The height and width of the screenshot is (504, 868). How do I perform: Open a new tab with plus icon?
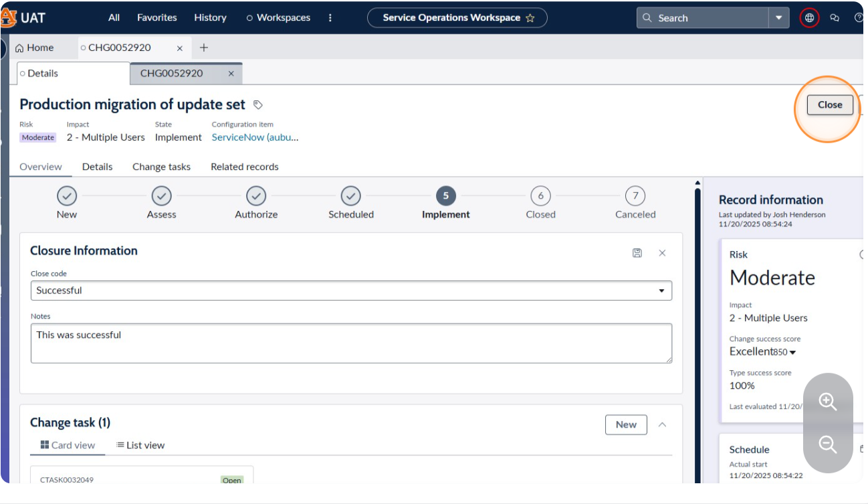[204, 48]
